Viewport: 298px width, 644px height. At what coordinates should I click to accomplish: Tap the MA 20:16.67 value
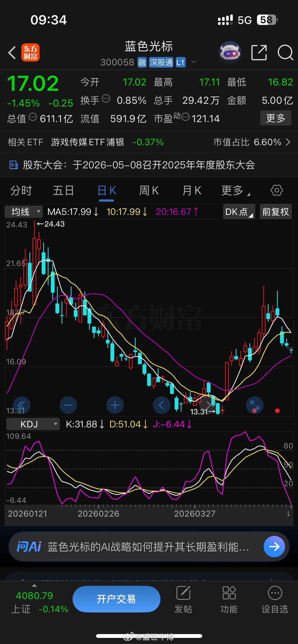177,212
